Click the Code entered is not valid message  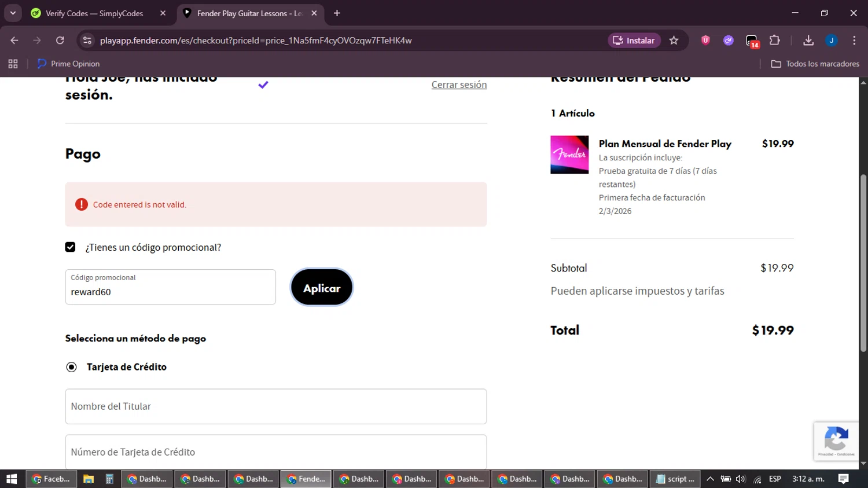tap(139, 204)
